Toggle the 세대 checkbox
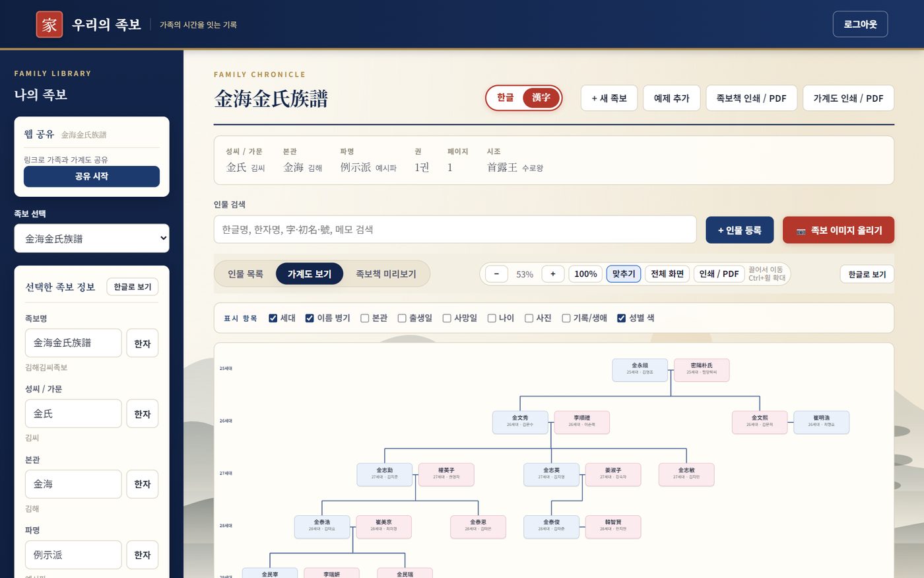The image size is (924, 578). (273, 318)
